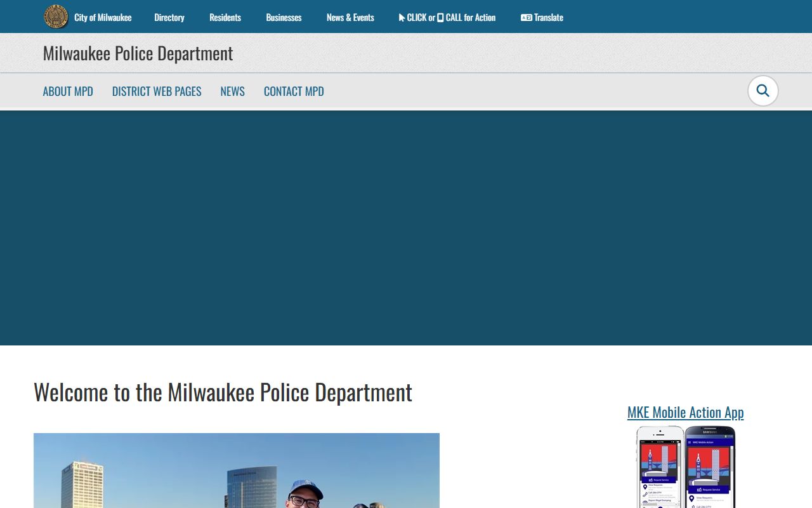
Task: Open the Businesses menu
Action: (x=284, y=17)
